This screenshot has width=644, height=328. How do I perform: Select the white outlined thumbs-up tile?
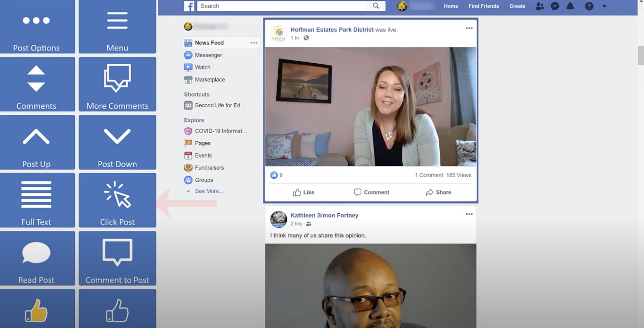[x=117, y=309]
